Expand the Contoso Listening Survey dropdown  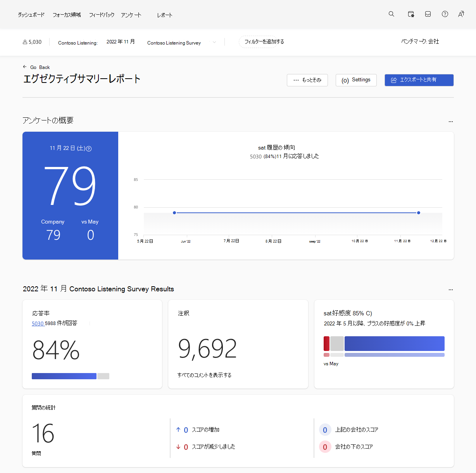click(x=214, y=42)
